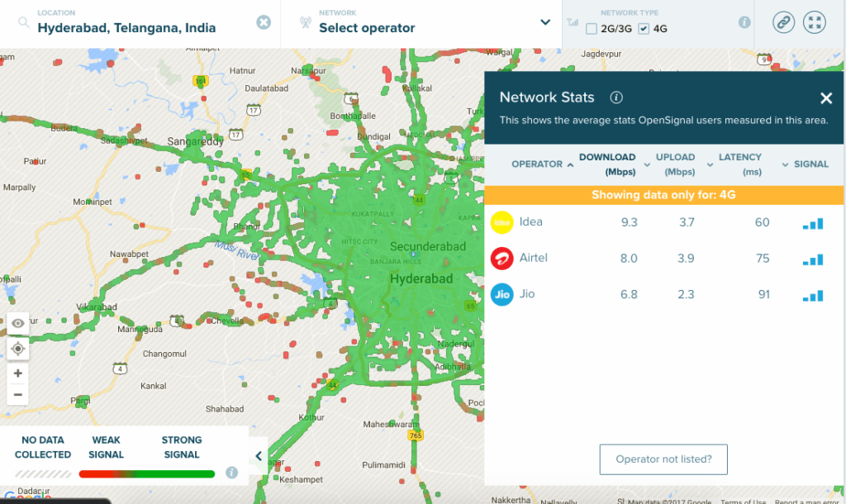Click the signal strength color gradient bar
The height and width of the screenshot is (504, 846).
pyautogui.click(x=147, y=473)
